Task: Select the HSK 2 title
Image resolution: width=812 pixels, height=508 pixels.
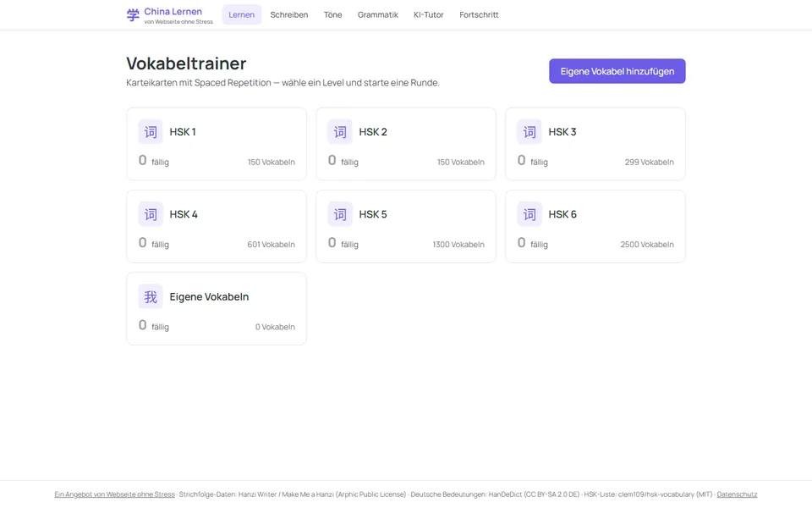Action: point(373,132)
